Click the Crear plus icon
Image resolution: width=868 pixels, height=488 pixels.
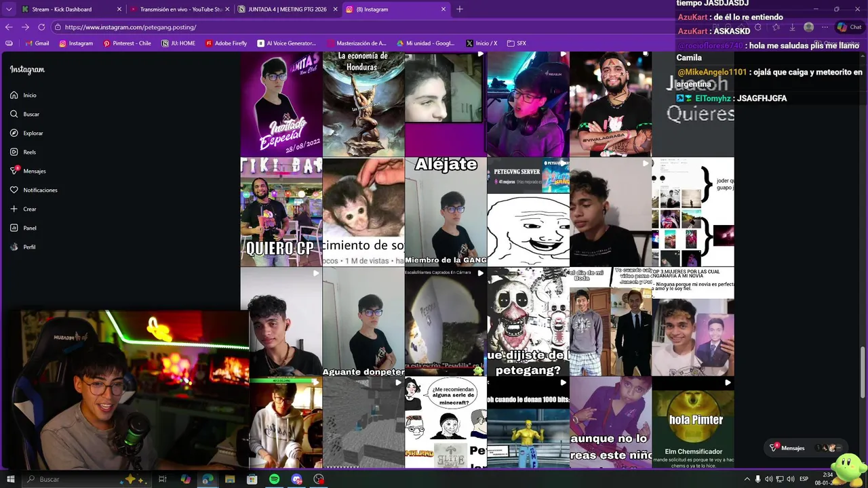tap(14, 209)
